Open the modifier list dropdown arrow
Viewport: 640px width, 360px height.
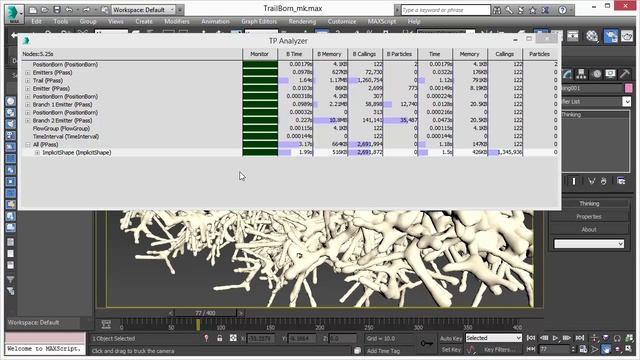point(627,102)
